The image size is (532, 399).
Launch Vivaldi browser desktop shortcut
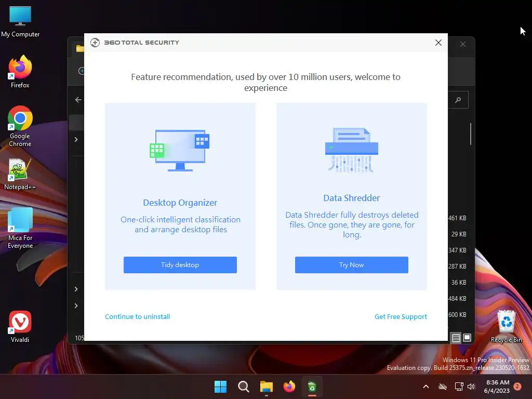(20, 326)
